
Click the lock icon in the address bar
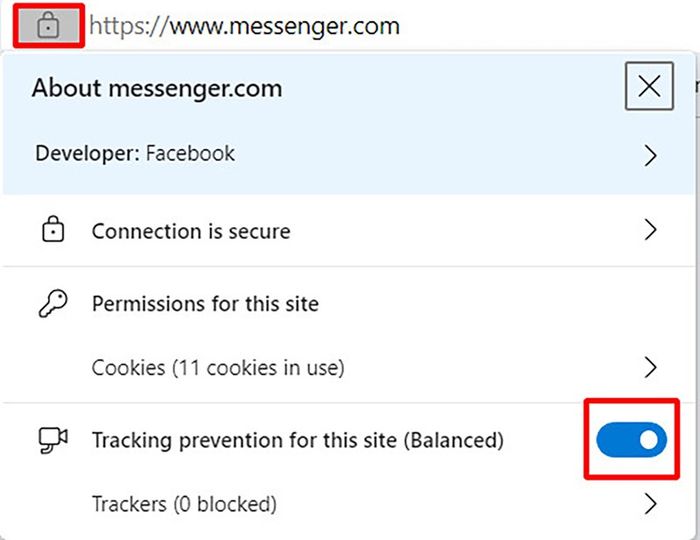coord(49,26)
